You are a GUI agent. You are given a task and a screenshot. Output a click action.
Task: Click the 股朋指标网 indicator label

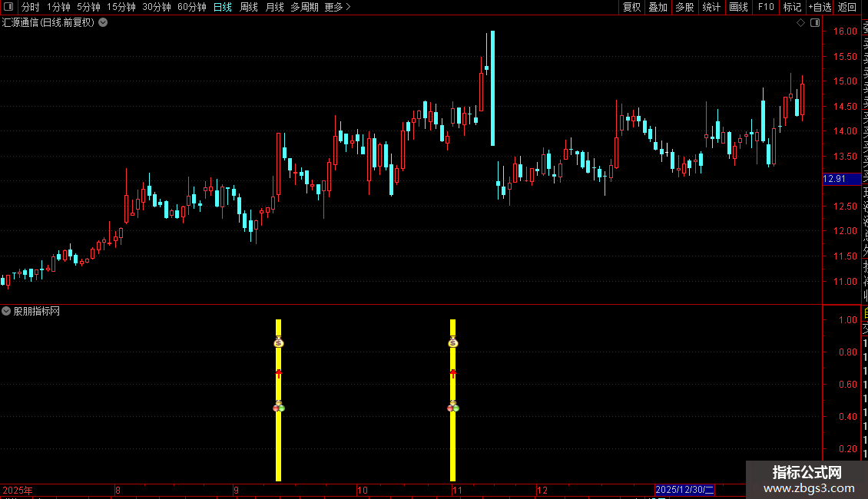[x=37, y=312]
